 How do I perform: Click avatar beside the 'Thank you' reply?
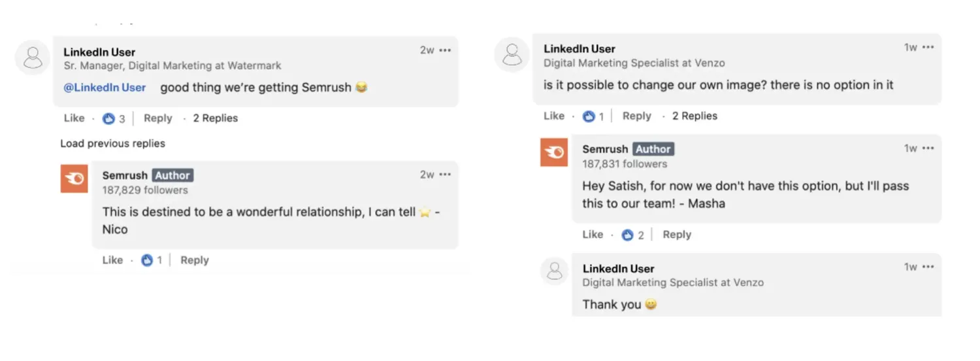[x=555, y=271]
